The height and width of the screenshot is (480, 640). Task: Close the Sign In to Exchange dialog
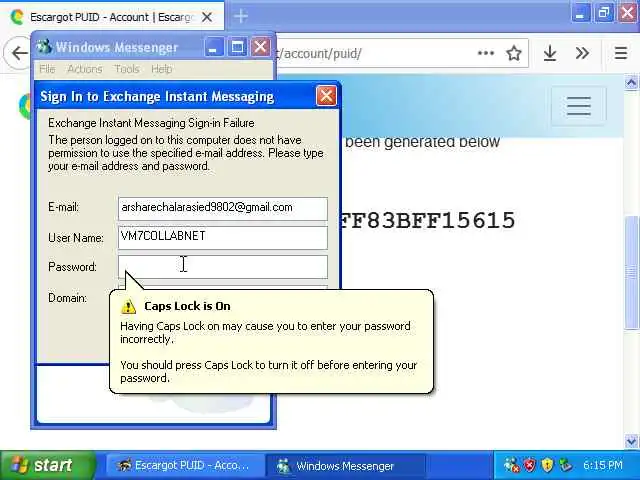326,96
